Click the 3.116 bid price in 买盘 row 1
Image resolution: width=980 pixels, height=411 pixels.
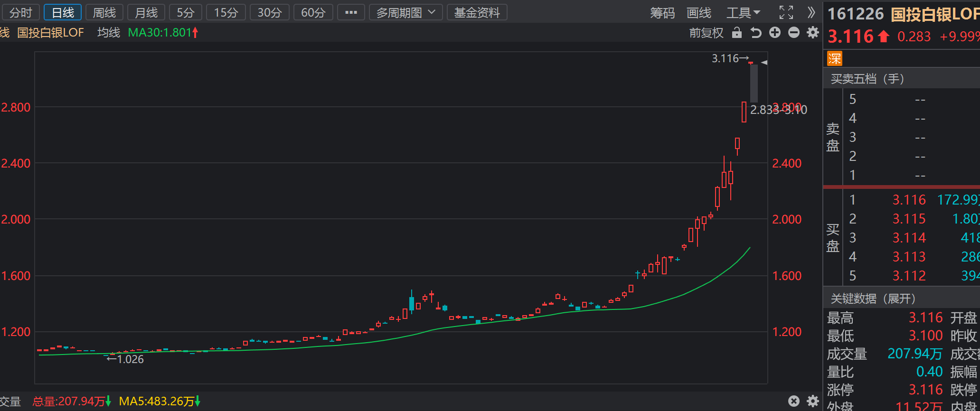[x=909, y=200]
